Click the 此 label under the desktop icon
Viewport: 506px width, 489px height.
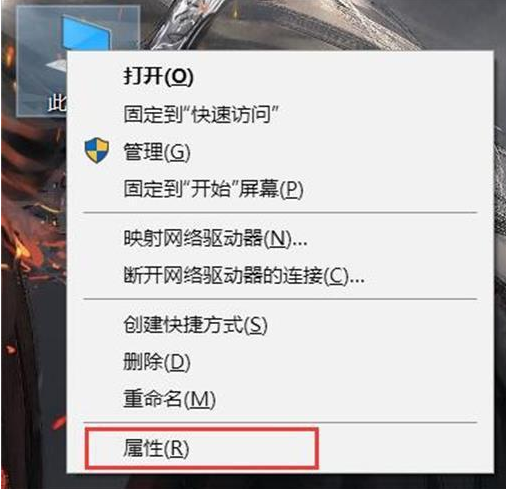[x=57, y=103]
